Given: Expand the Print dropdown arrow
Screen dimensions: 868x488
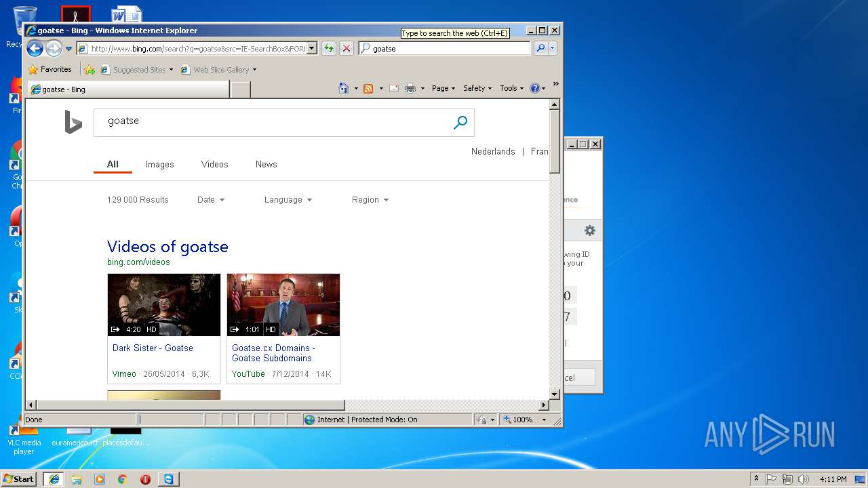Looking at the screenshot, I should click(x=422, y=88).
